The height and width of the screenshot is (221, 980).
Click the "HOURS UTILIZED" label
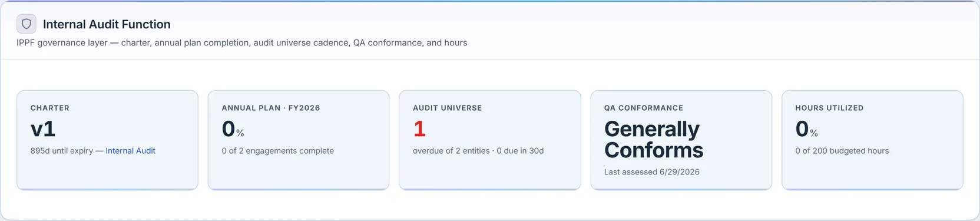click(x=829, y=108)
